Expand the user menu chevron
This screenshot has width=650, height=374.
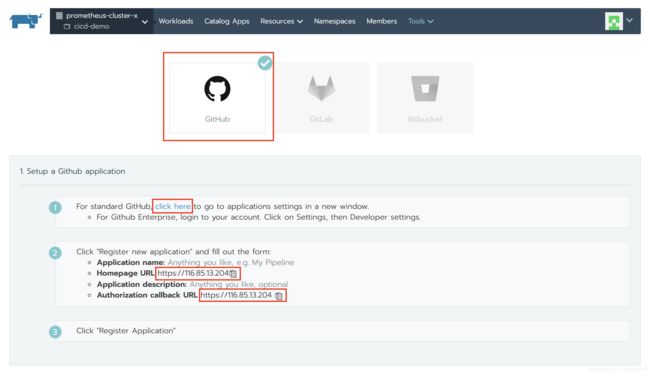click(629, 20)
